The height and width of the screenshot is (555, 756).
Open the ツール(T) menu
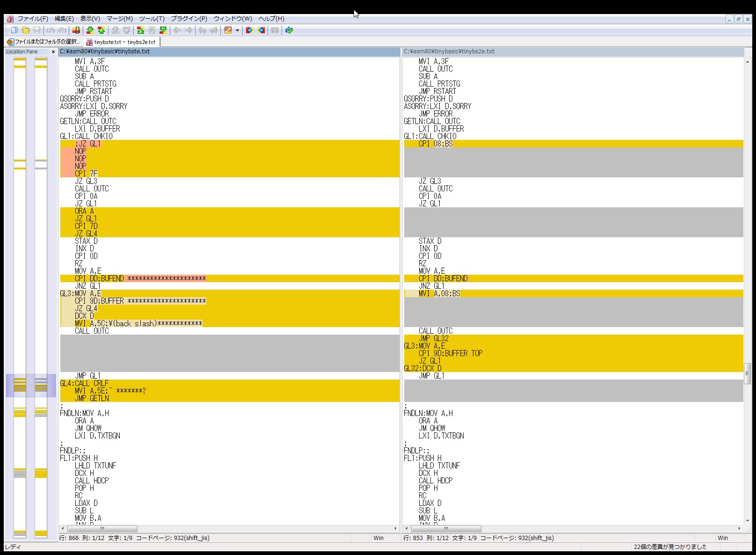(152, 19)
